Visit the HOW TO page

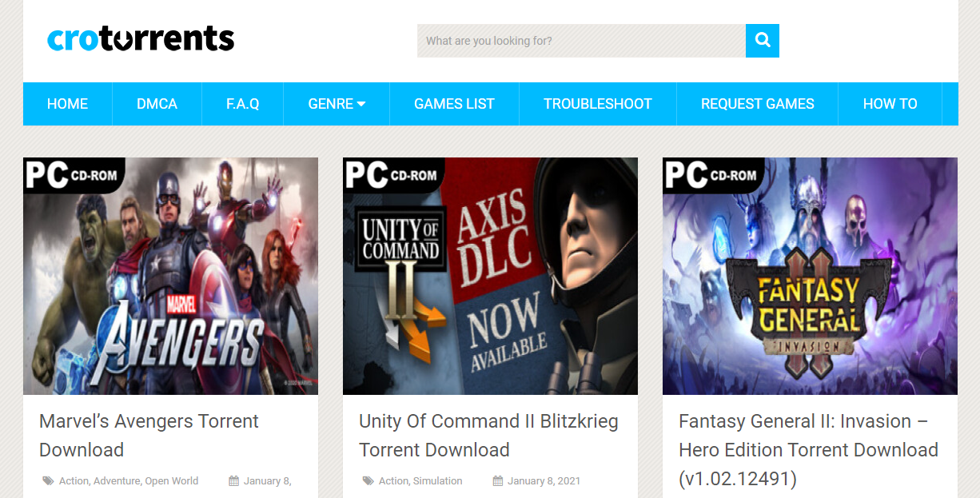pyautogui.click(x=890, y=104)
